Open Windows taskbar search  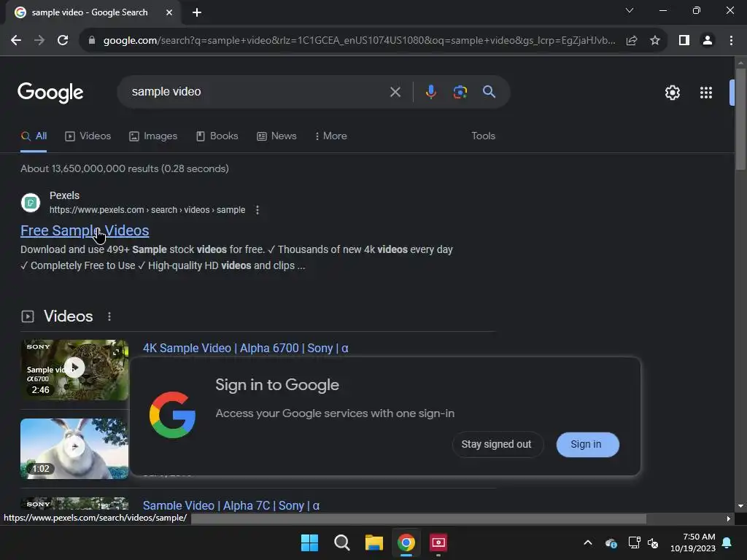click(341, 542)
